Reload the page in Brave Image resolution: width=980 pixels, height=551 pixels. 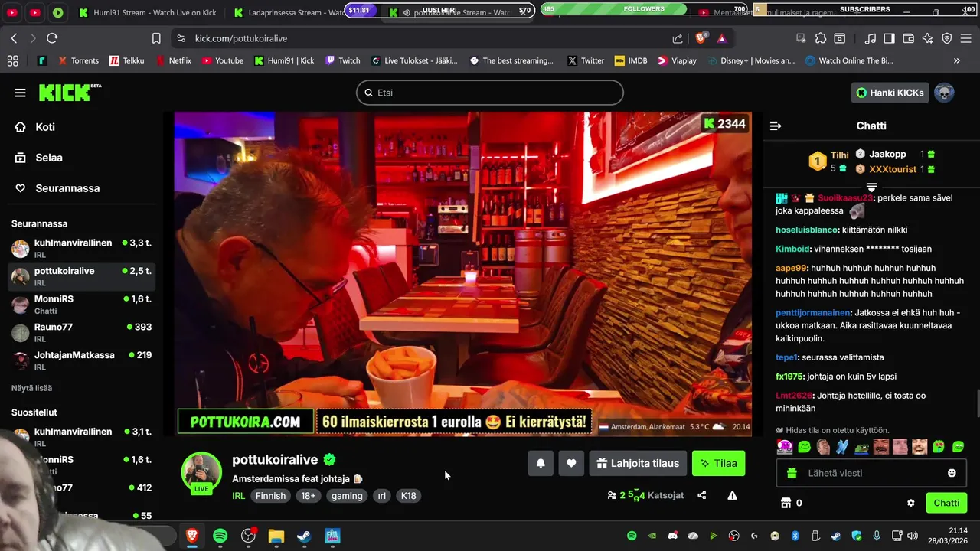[x=52, y=38]
